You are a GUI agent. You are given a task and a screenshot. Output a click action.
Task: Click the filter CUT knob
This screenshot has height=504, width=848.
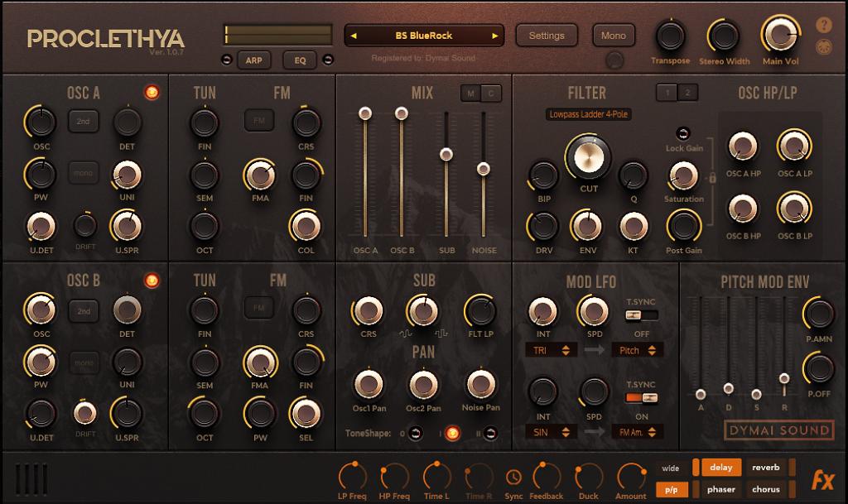[588, 156]
